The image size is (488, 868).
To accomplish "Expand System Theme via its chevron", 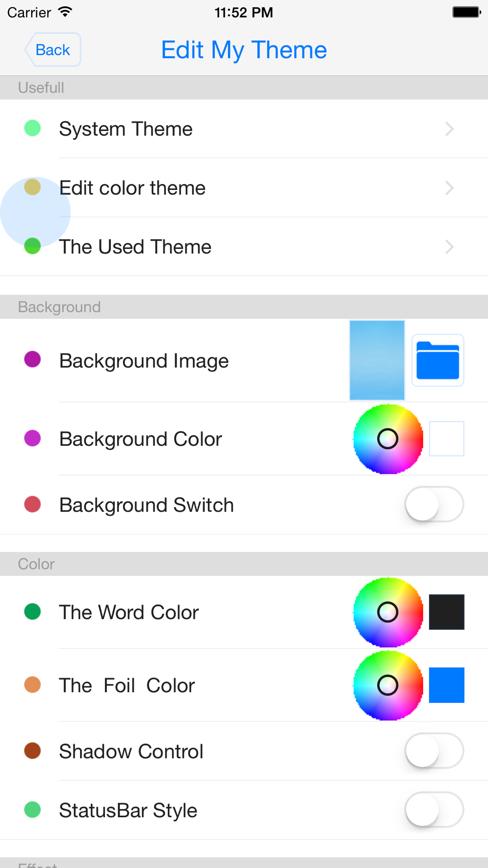I will pyautogui.click(x=449, y=129).
